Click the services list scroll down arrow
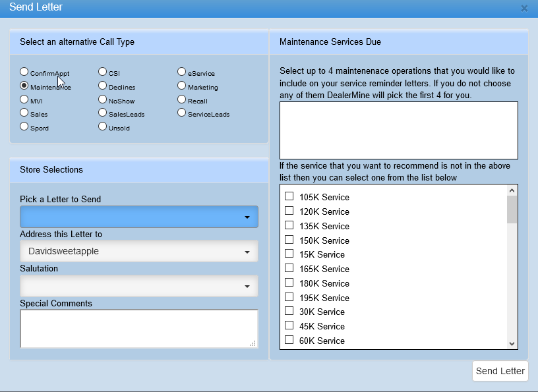Screen dimensions: 538x392 coord(512,343)
